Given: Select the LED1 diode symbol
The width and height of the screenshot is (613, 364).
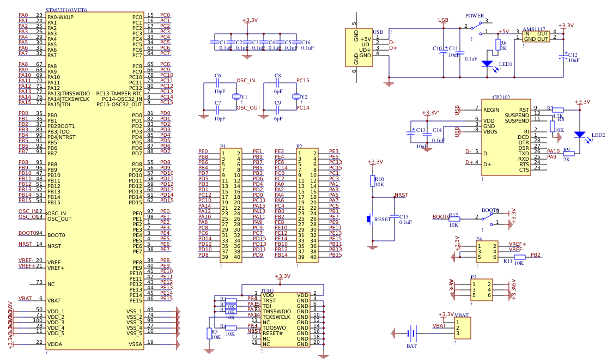Looking at the screenshot, I should [x=487, y=64].
